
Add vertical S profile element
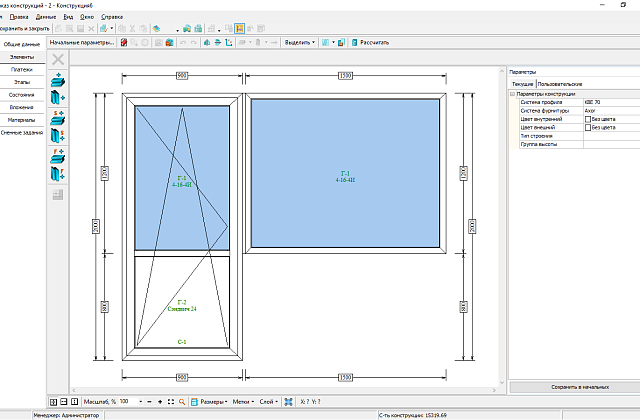[x=58, y=136]
